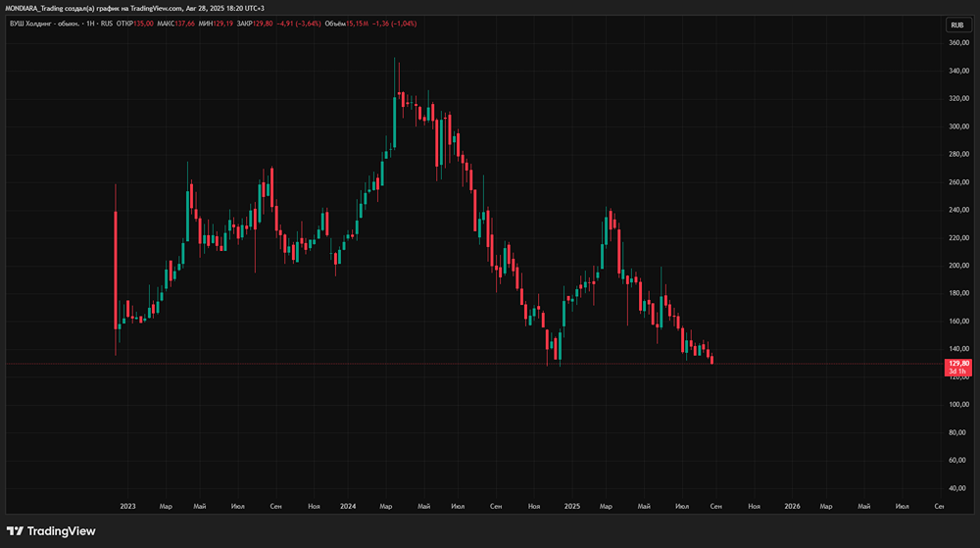Click the 180,00 price axis label
The image size is (980, 548).
coord(958,293)
